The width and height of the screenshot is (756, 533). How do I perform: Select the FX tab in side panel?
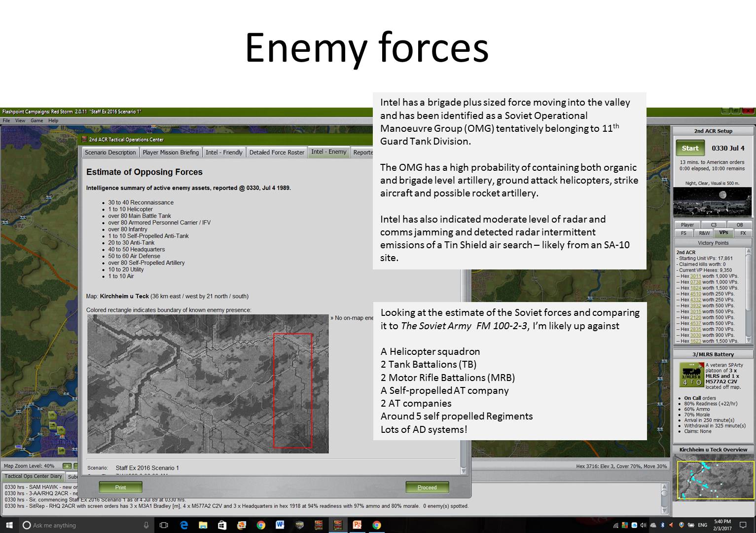tap(743, 233)
